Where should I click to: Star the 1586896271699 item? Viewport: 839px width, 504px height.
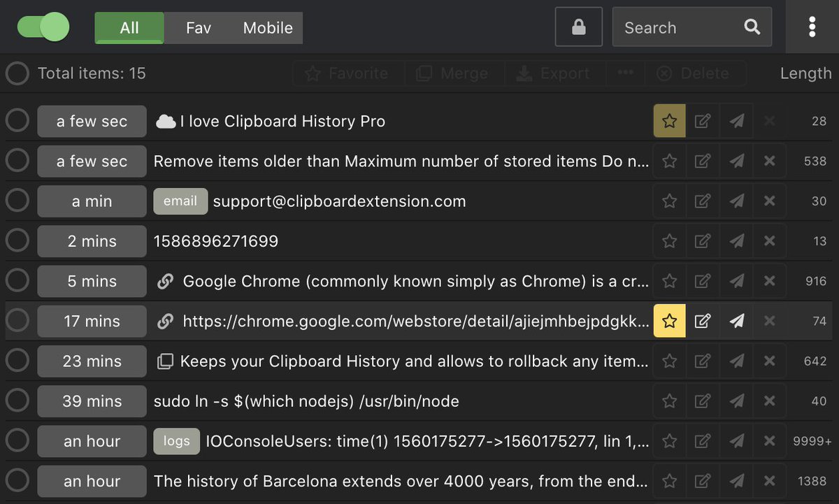pos(670,241)
